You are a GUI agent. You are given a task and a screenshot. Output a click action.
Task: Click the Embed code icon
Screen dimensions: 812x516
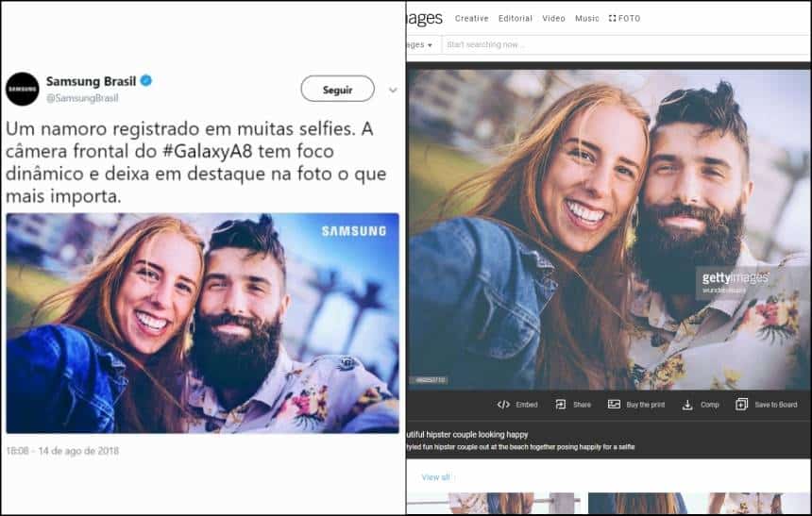point(503,405)
